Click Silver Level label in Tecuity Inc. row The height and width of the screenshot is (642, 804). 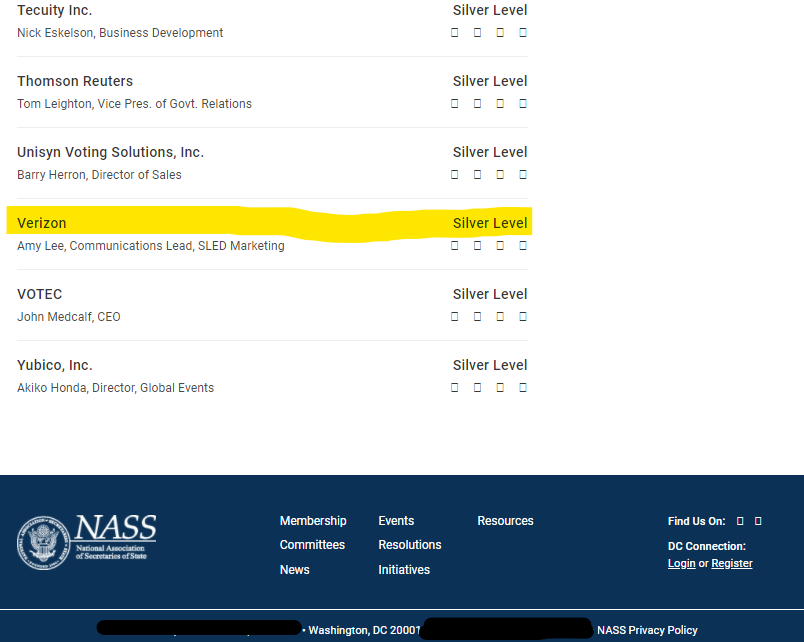490,10
